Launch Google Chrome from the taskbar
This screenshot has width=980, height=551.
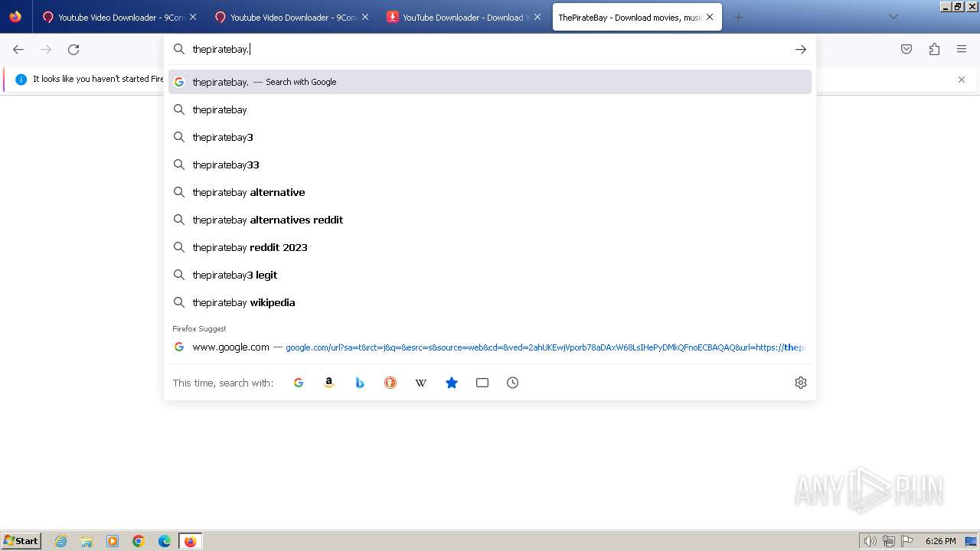pyautogui.click(x=139, y=541)
